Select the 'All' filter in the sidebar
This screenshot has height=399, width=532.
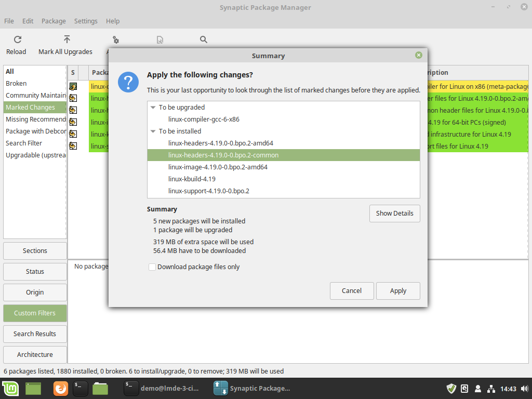pyautogui.click(x=35, y=72)
